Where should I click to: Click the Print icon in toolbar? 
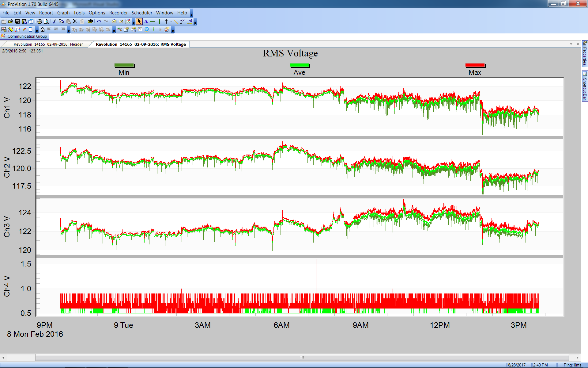point(39,21)
